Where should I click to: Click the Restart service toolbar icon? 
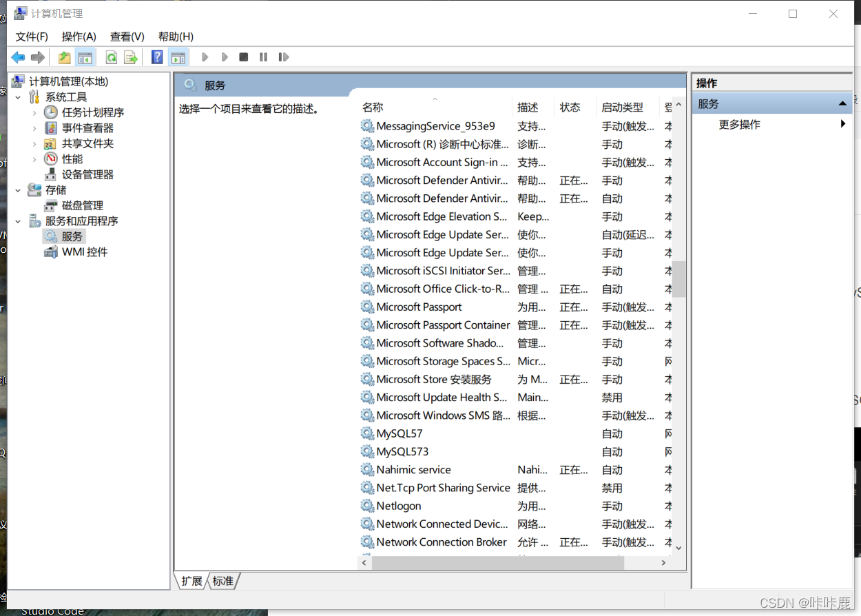[x=283, y=57]
